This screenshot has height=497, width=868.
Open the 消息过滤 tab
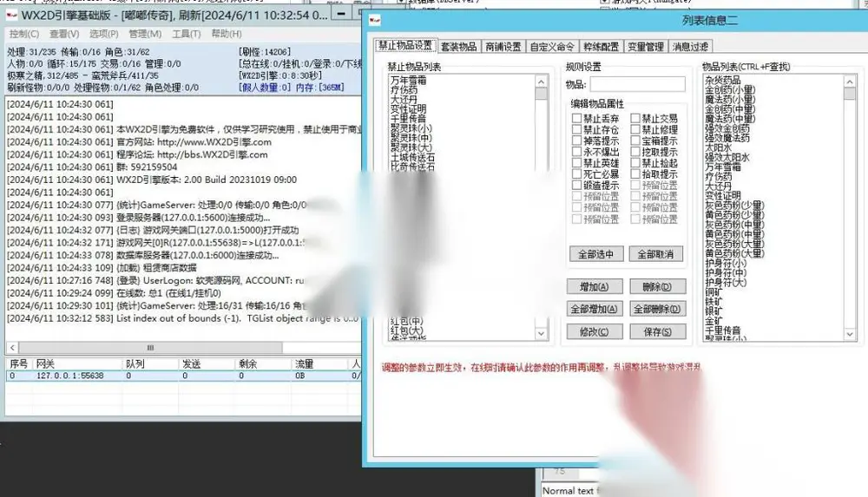click(690, 47)
